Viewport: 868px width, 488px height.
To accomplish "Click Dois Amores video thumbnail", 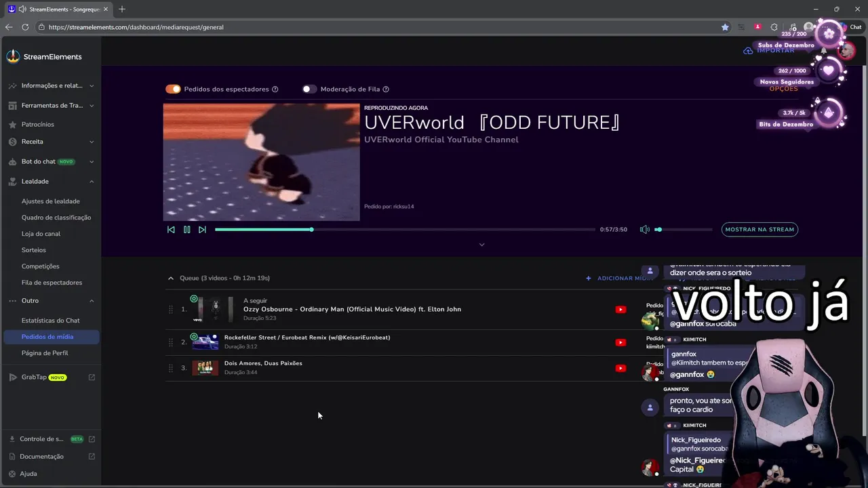I will tap(205, 368).
